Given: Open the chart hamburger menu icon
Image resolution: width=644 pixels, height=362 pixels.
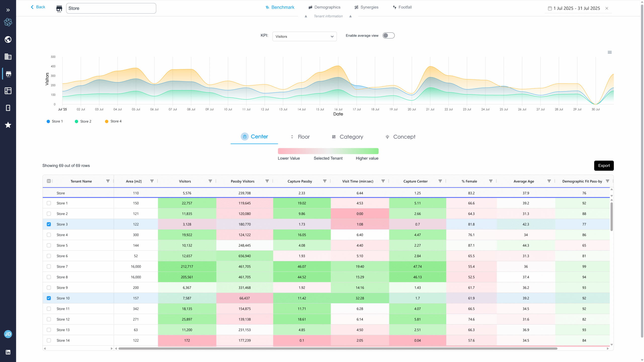Looking at the screenshot, I should coord(610,52).
